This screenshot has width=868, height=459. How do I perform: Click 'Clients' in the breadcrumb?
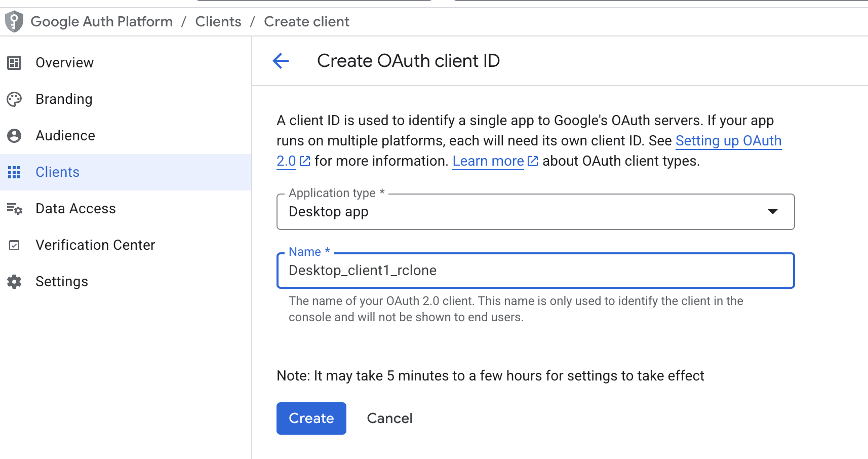218,22
